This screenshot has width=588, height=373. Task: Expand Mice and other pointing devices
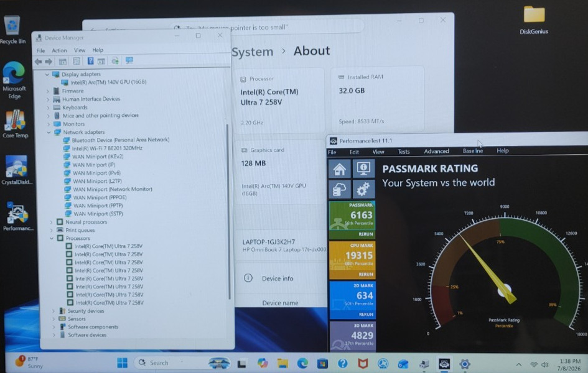click(x=49, y=116)
